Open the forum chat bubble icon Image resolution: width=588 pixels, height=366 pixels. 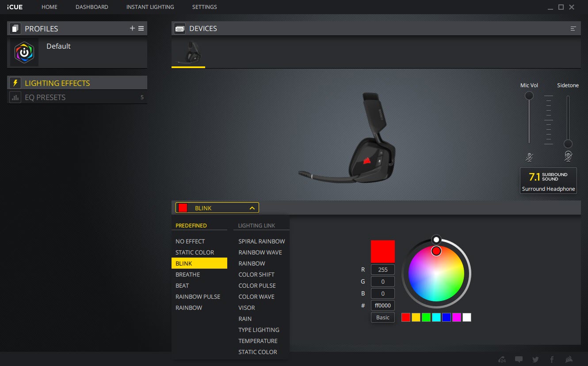519,359
